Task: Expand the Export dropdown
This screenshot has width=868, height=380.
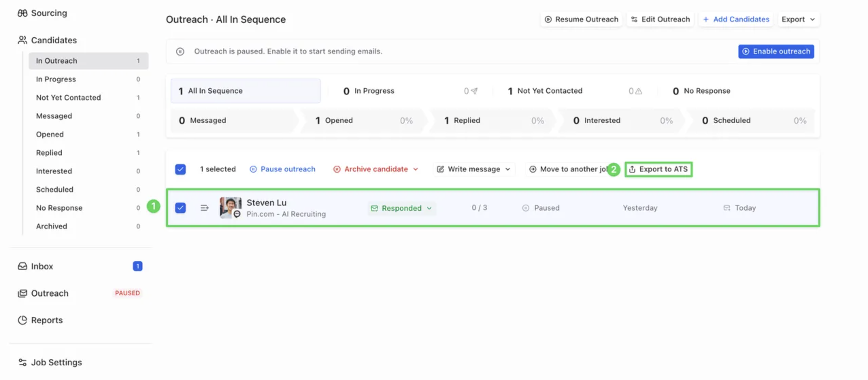Action: tap(798, 19)
